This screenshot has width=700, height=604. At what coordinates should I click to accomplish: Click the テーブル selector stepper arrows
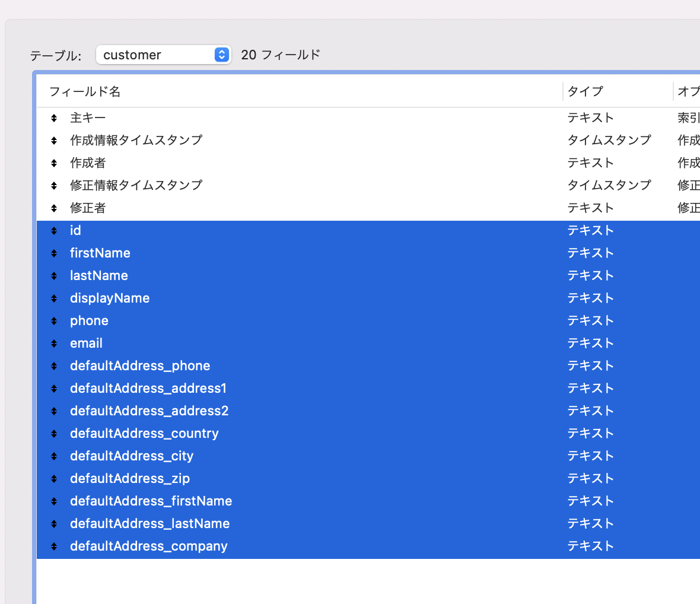coord(221,55)
